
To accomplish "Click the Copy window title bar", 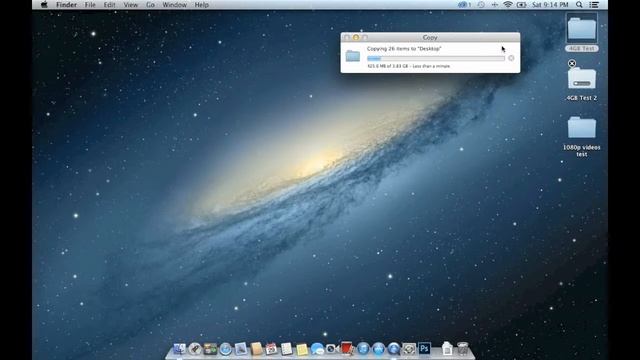I will point(430,37).
